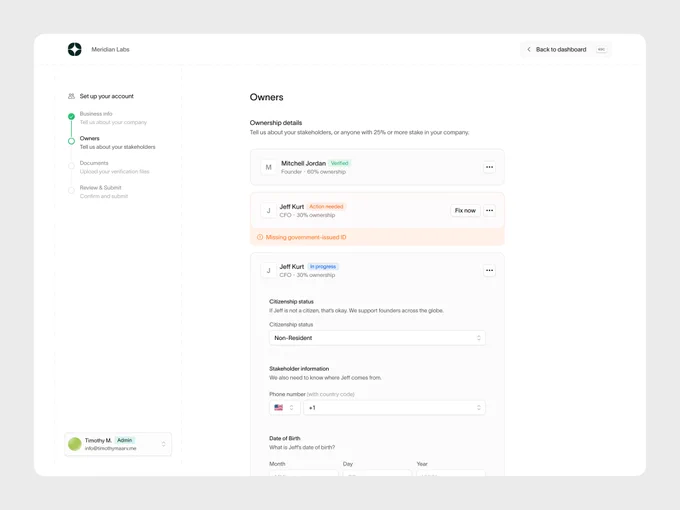Open more options on In progress Jeff Kurt card
Screen dimensions: 680x510
coord(489,270)
